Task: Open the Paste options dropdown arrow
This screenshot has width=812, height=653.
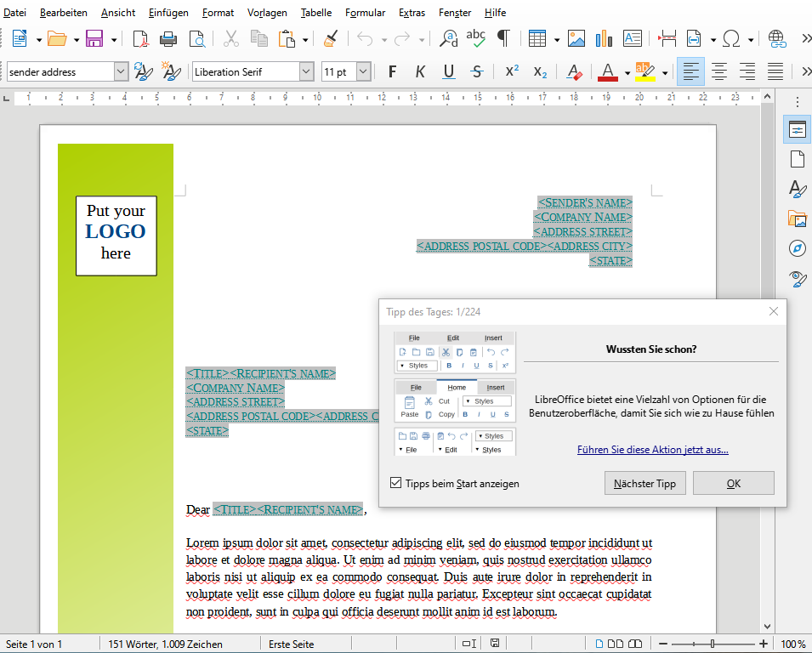Action: coord(305,39)
